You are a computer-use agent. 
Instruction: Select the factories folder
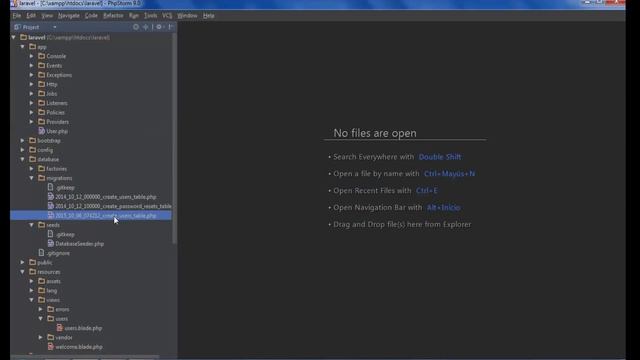56,169
